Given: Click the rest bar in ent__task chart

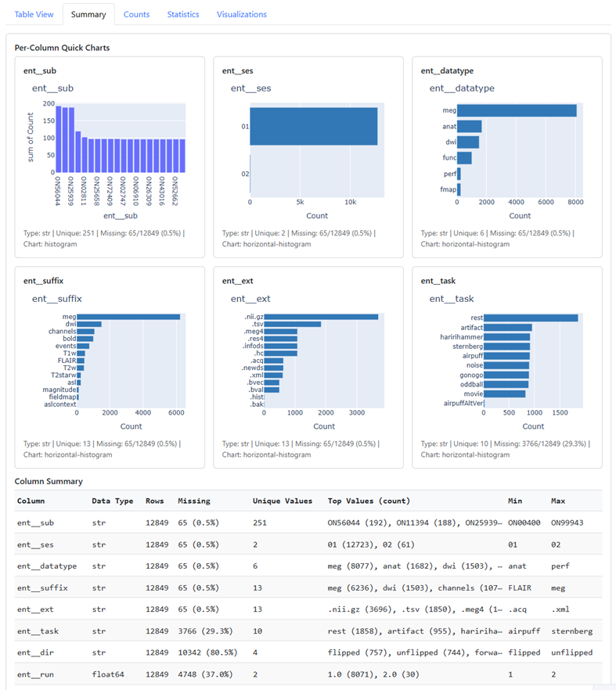Looking at the screenshot, I should (x=531, y=318).
